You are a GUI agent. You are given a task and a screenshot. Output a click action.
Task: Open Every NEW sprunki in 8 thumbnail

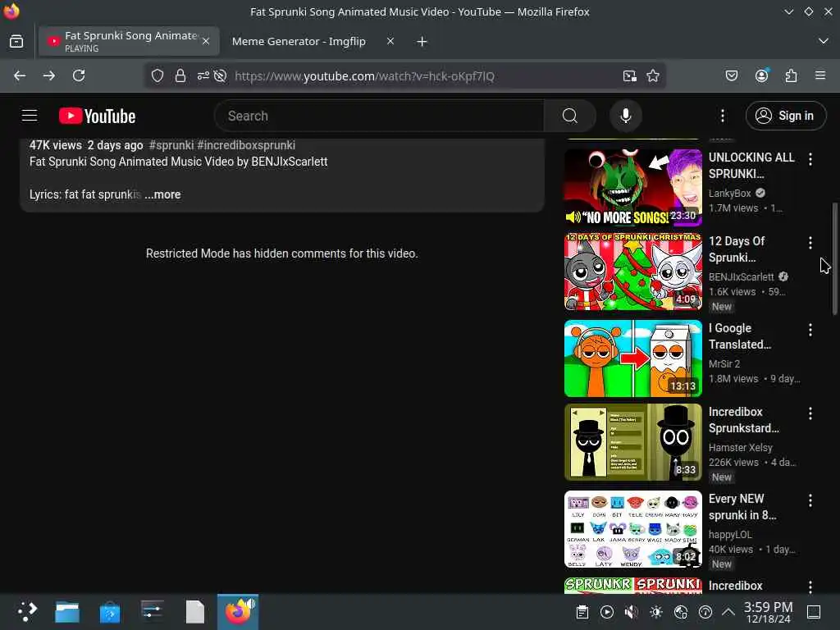coord(632,529)
